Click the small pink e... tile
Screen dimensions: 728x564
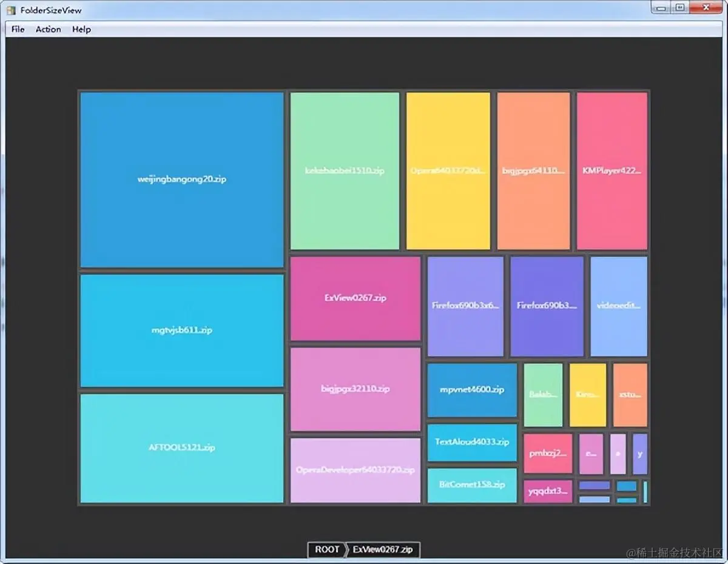(x=591, y=454)
